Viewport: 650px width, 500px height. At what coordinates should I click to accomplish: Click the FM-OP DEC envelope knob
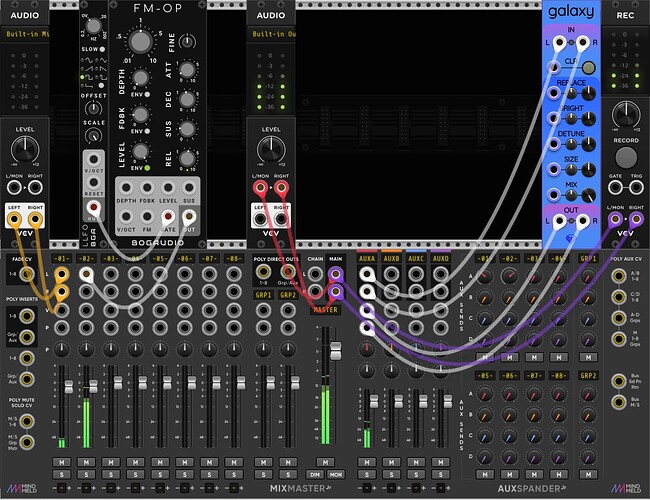click(x=187, y=100)
